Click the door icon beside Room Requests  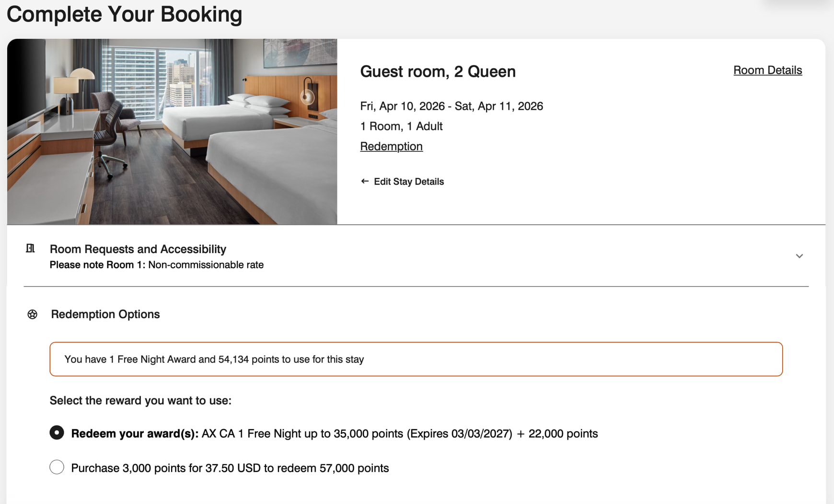tap(30, 249)
